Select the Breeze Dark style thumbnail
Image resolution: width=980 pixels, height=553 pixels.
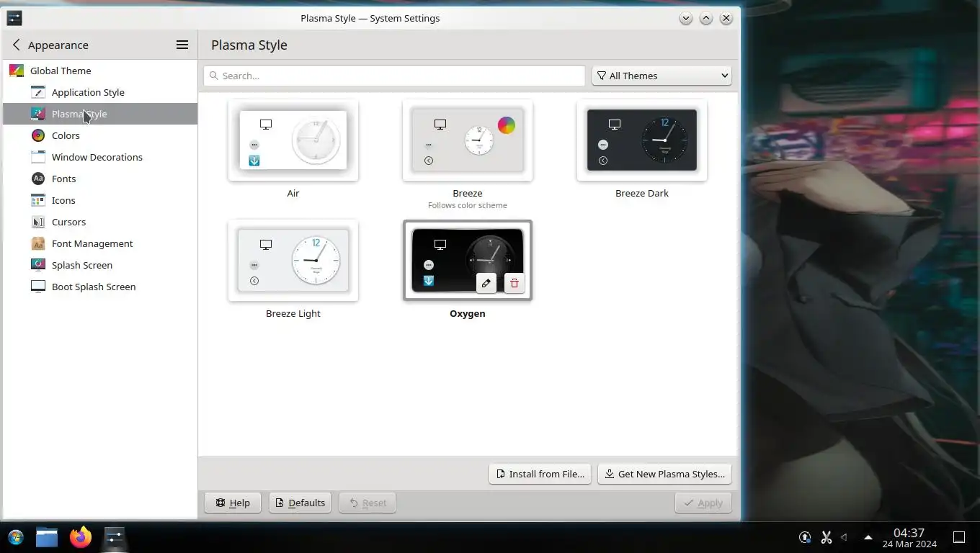pyautogui.click(x=642, y=140)
